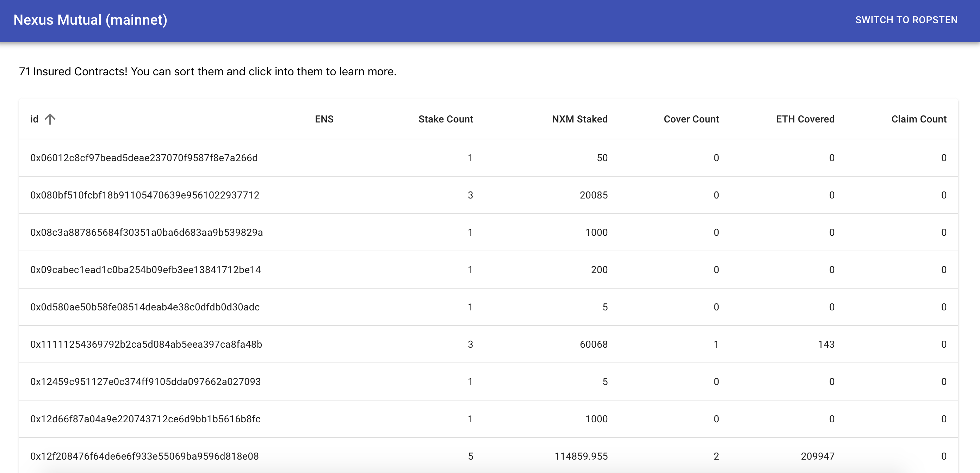Sort table by id column header

point(34,119)
